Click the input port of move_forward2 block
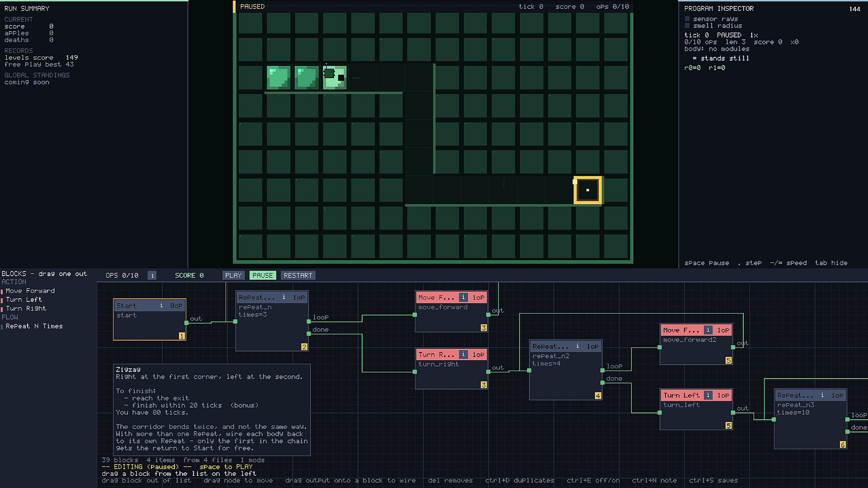 click(660, 347)
